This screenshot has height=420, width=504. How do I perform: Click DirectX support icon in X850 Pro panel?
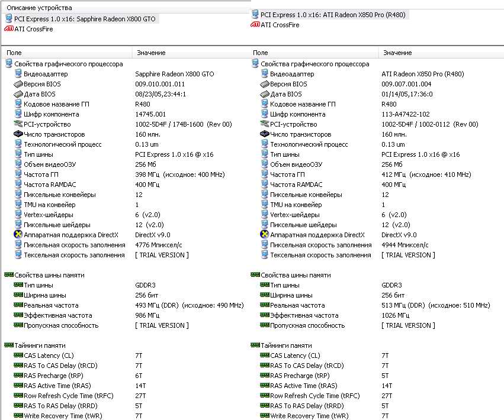pyautogui.click(x=265, y=234)
